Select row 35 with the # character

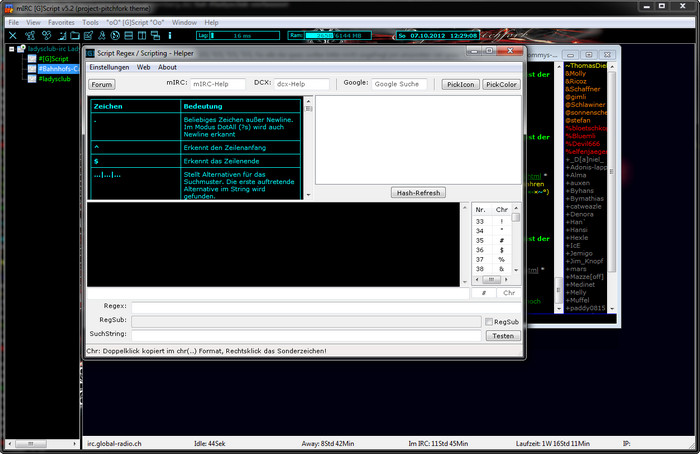[x=492, y=240]
